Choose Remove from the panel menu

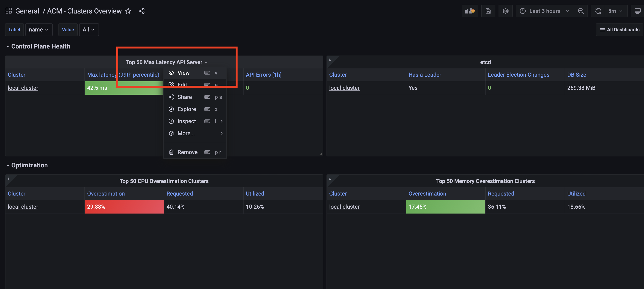pyautogui.click(x=195, y=152)
